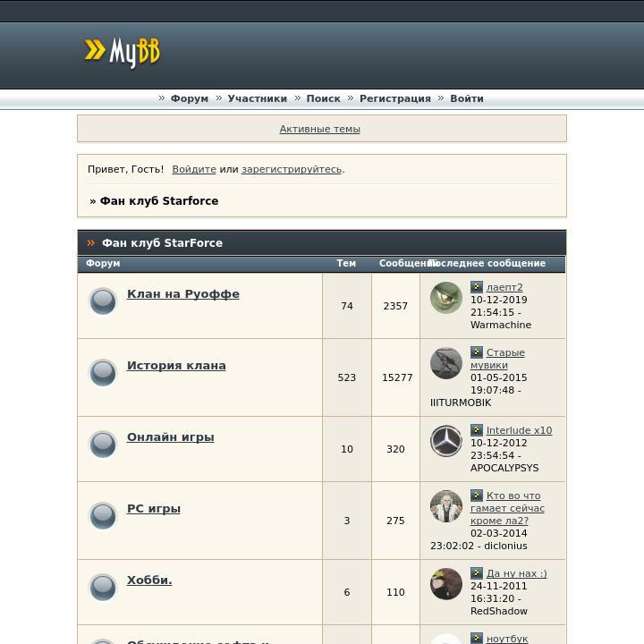The image size is (644, 644).
Task: Click the last-post icon before Interlude x10
Action: pos(477,429)
